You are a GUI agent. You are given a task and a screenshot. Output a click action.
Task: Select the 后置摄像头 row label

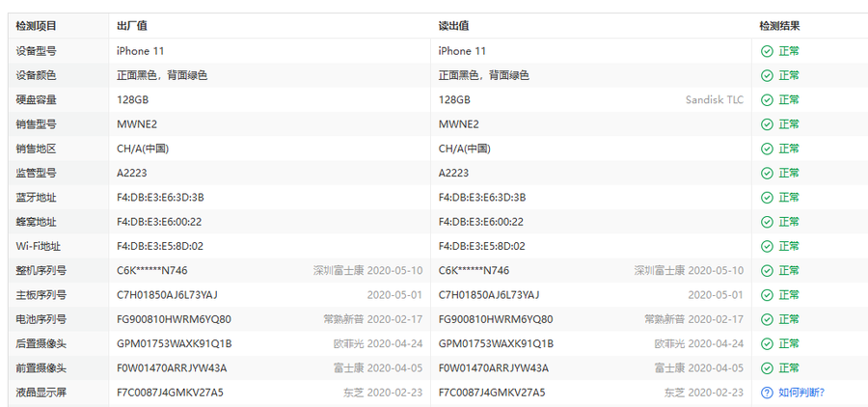tap(41, 344)
